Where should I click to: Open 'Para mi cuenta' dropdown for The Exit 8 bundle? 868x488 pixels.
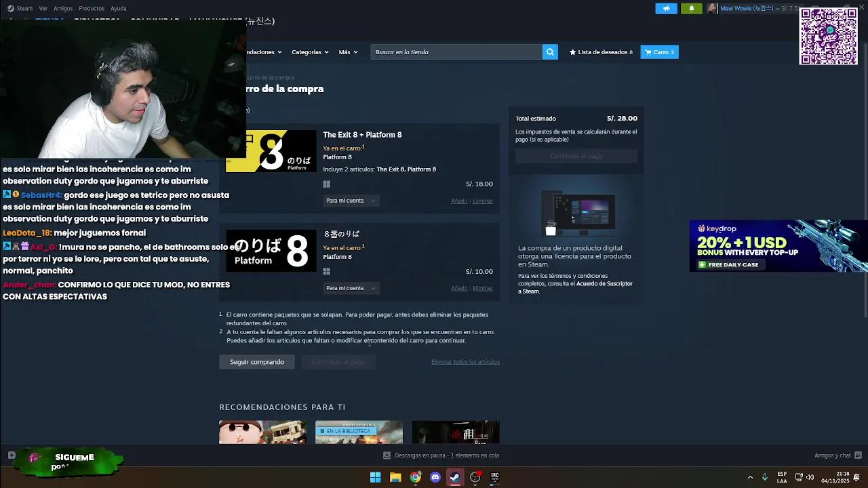(351, 201)
